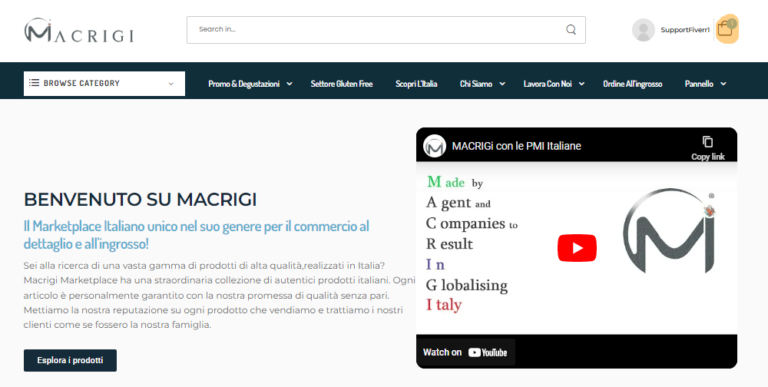The image size is (768, 387).
Task: Click the hamburger icon beside Browse Category
Action: [x=34, y=83]
